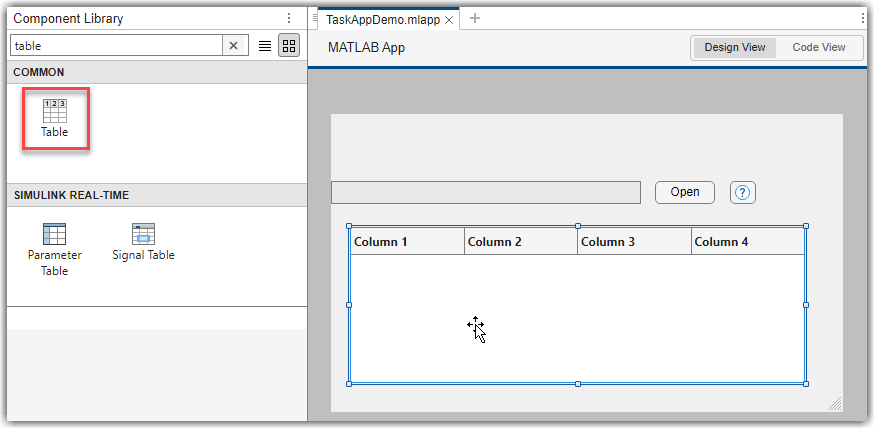Collapse the COMMON section header
The image size is (875, 429).
click(40, 72)
